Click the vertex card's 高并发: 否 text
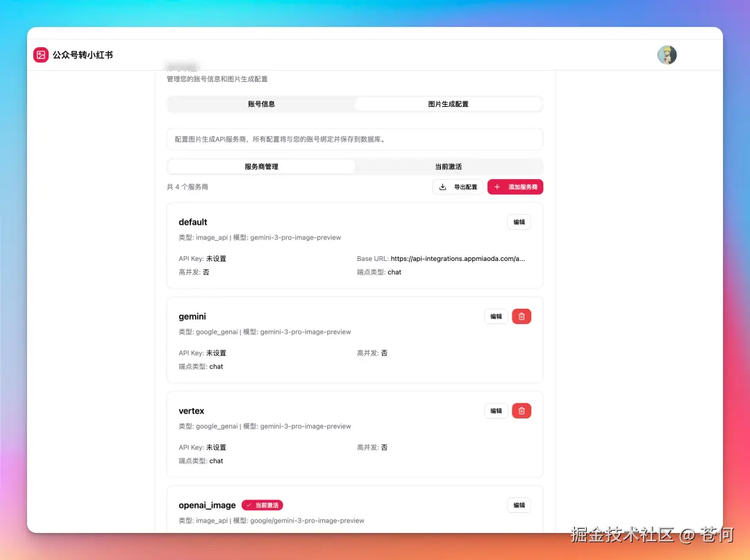The height and width of the screenshot is (560, 750). [x=372, y=447]
